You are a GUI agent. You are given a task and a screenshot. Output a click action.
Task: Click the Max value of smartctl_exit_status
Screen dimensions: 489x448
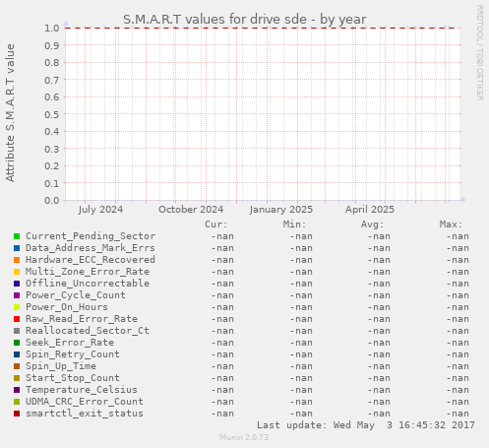[x=458, y=414]
